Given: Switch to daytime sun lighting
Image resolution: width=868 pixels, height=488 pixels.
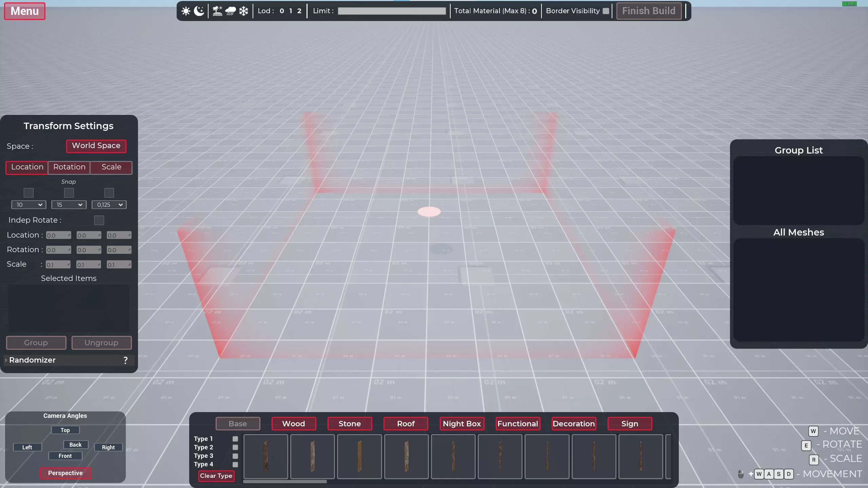Looking at the screenshot, I should coord(186,11).
